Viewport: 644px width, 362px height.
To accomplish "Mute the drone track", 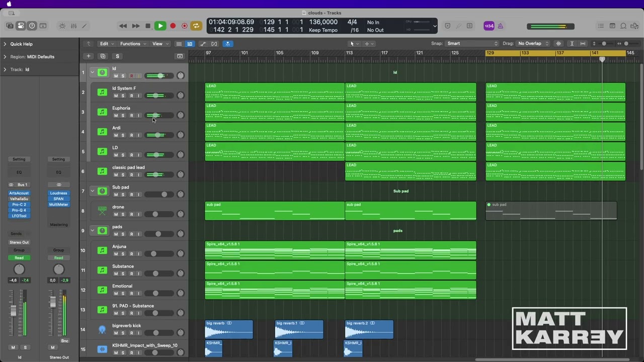I will pos(116,215).
